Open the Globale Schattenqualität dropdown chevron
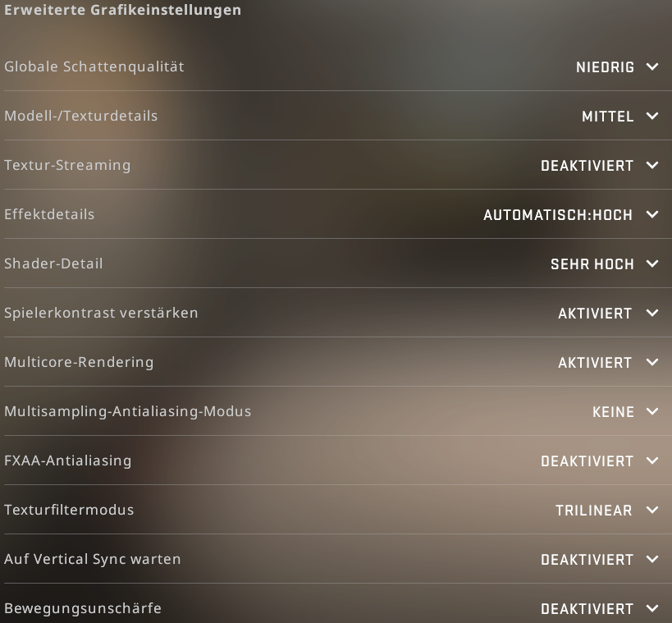 pos(652,66)
